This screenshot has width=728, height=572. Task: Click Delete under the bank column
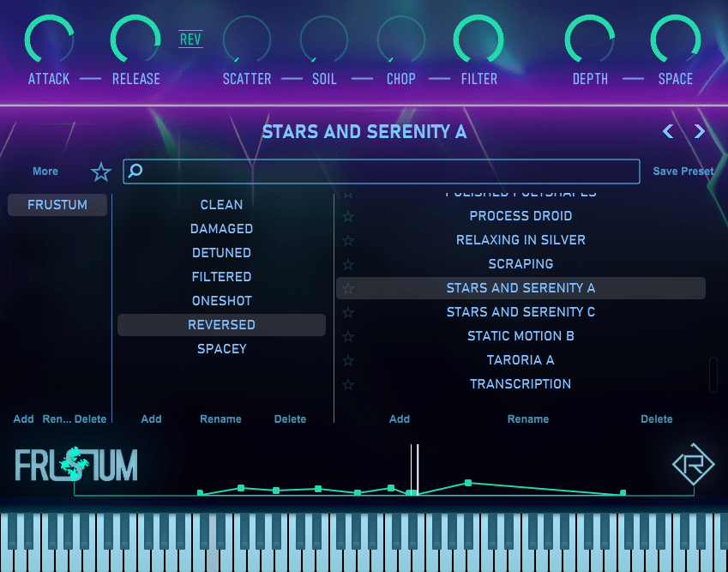(91, 419)
